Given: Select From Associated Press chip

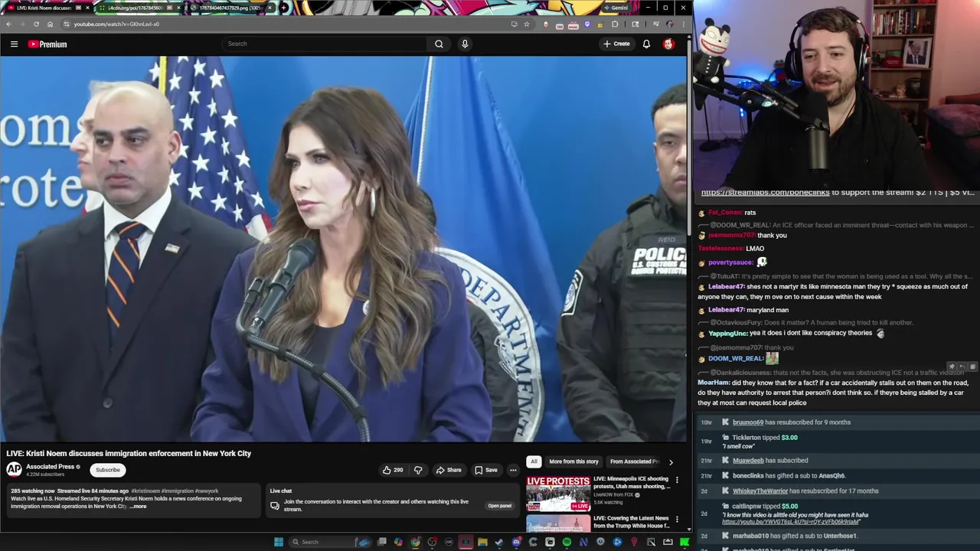Looking at the screenshot, I should 634,461.
